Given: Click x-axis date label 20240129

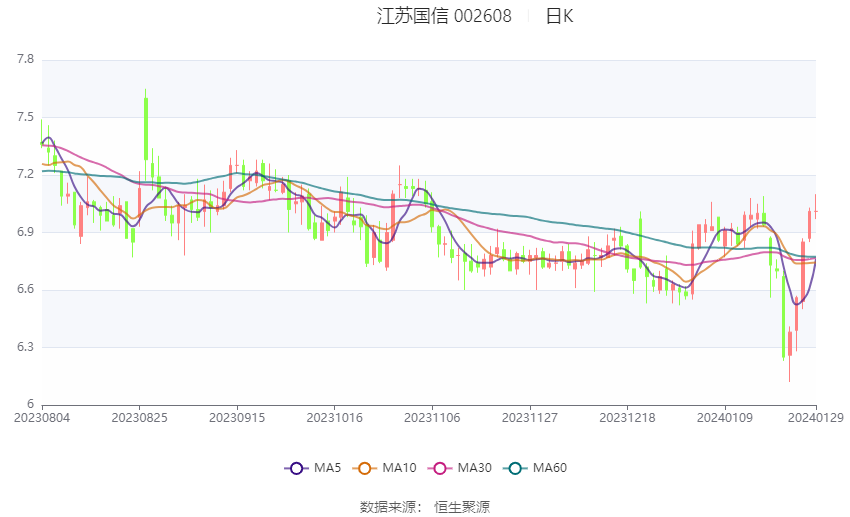Looking at the screenshot, I should pos(816,418).
